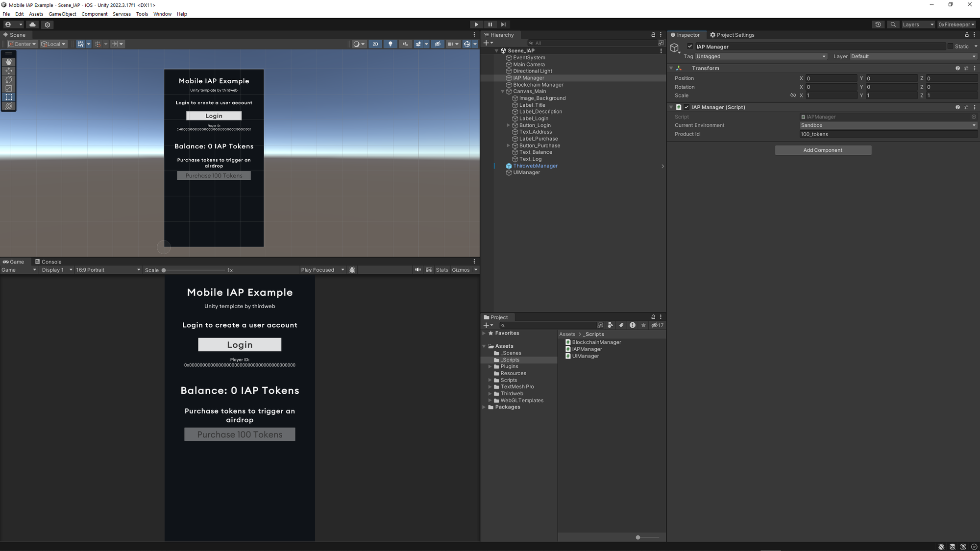Open the Current Environment Sandbox dropdown
Viewport: 980px width, 551px height.
click(x=887, y=125)
